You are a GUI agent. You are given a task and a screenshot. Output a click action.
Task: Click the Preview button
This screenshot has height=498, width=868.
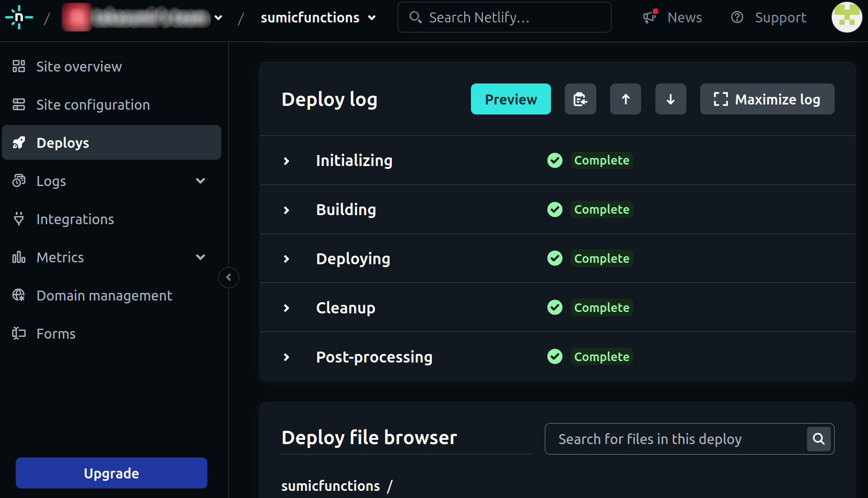[x=511, y=99]
